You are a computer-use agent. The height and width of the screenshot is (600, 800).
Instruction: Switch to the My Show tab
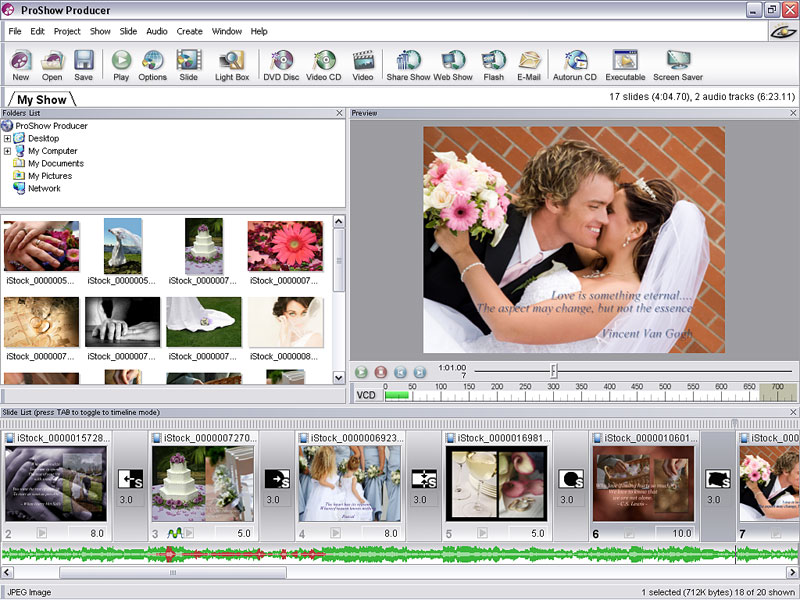pos(41,100)
